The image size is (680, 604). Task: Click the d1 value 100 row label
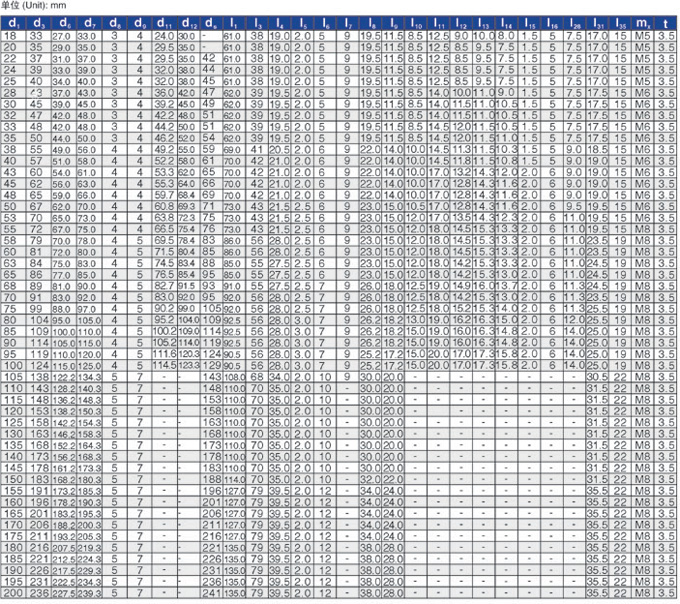click(x=11, y=366)
